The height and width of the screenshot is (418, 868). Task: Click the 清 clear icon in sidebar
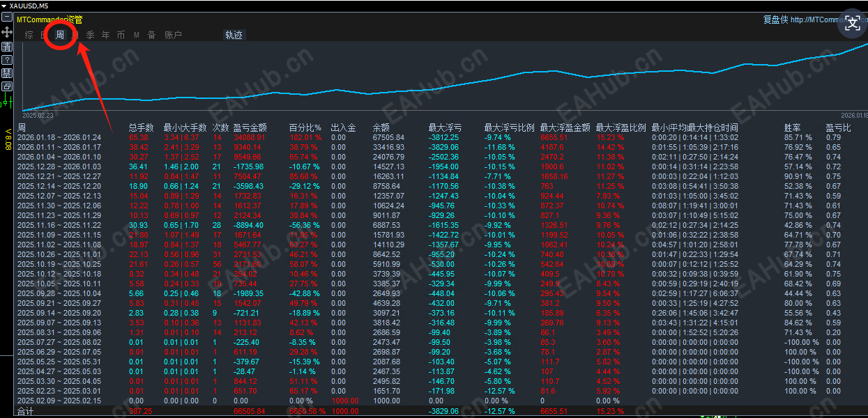[7, 47]
